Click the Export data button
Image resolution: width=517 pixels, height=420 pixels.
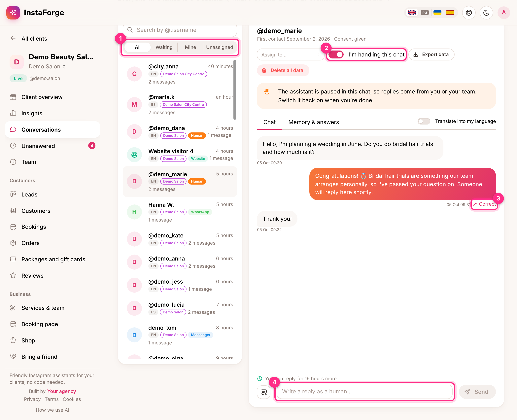(431, 55)
